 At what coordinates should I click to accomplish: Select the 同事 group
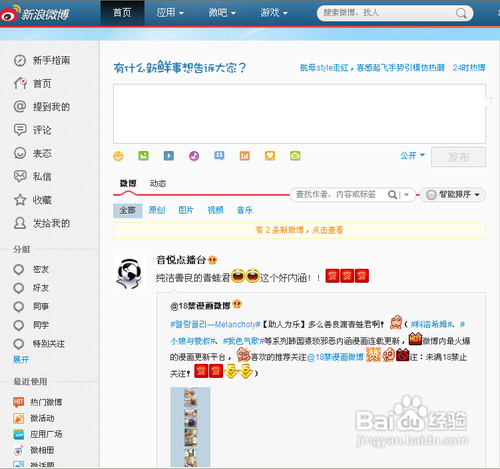(x=31, y=306)
